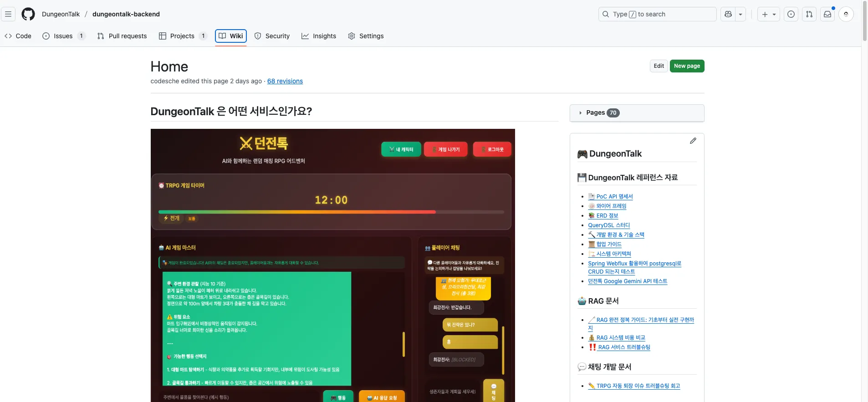The width and height of the screenshot is (868, 402).
Task: Open the Security tab
Action: [x=272, y=36]
